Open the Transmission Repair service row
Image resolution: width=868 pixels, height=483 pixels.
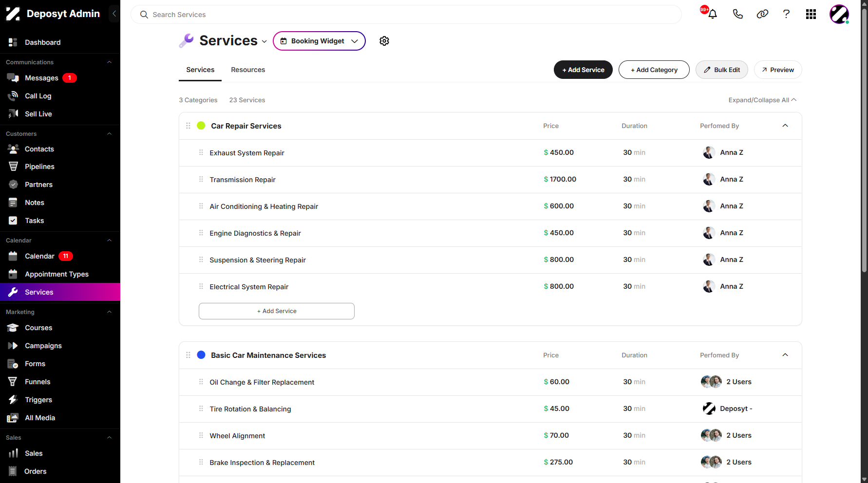tap(491, 180)
